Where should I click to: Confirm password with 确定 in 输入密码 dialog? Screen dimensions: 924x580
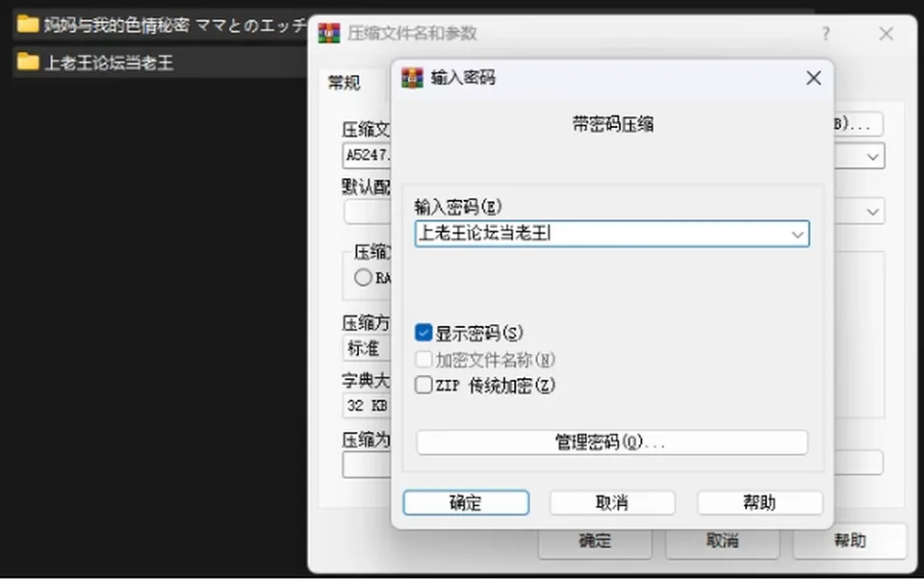click(x=466, y=503)
